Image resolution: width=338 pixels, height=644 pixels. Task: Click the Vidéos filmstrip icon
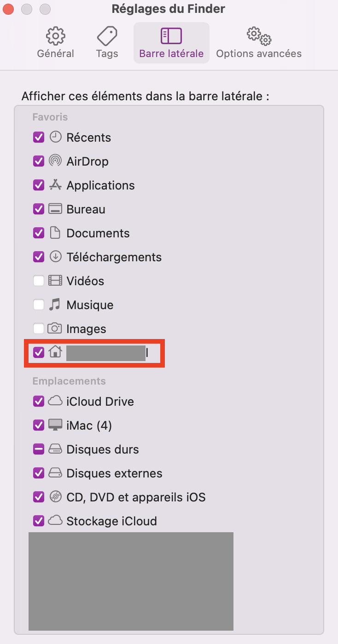point(55,281)
